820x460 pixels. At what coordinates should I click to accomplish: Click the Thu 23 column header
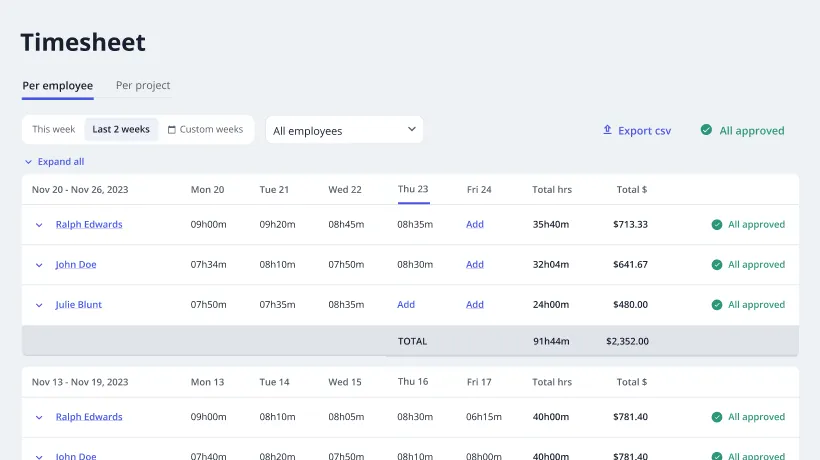[413, 189]
